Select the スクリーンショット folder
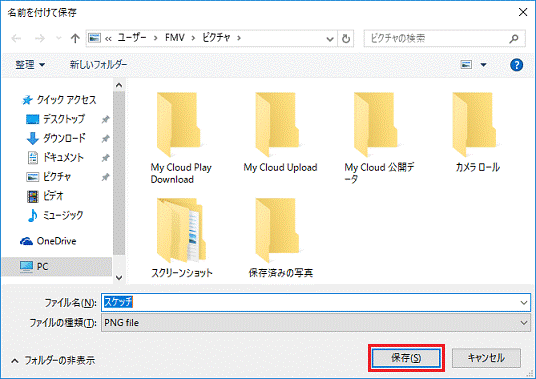536x379 pixels. (x=182, y=238)
